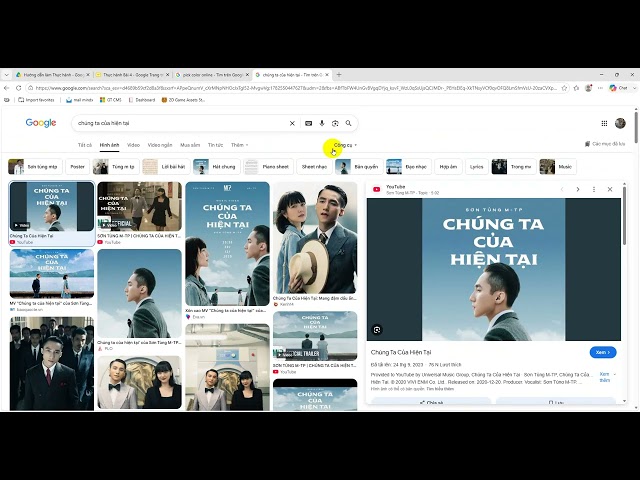This screenshot has width=640, height=480.
Task: Show previous image in preview panel
Action: [x=562, y=189]
